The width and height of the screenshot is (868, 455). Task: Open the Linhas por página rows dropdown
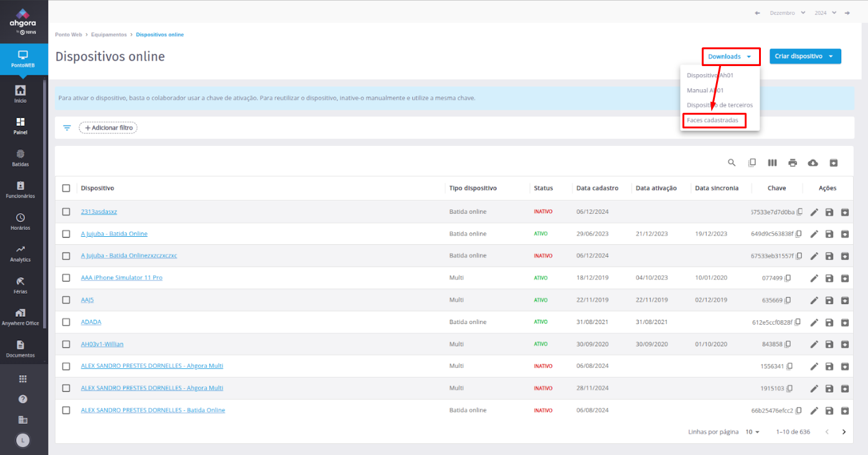[753, 432]
